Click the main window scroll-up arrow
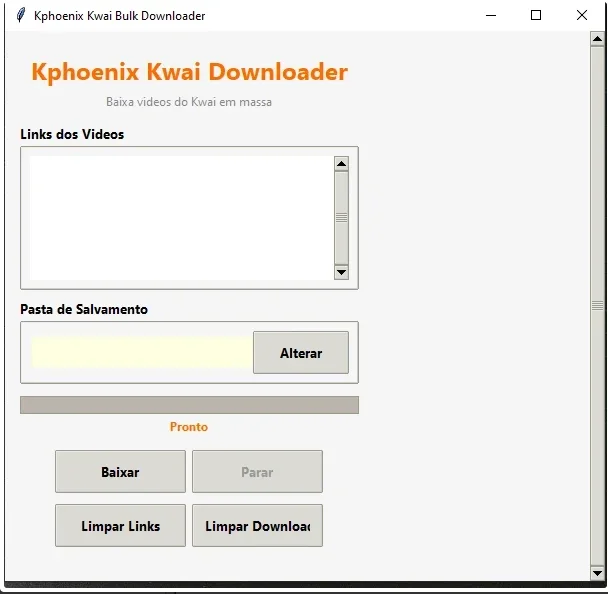The width and height of the screenshot is (608, 594). coord(598,39)
